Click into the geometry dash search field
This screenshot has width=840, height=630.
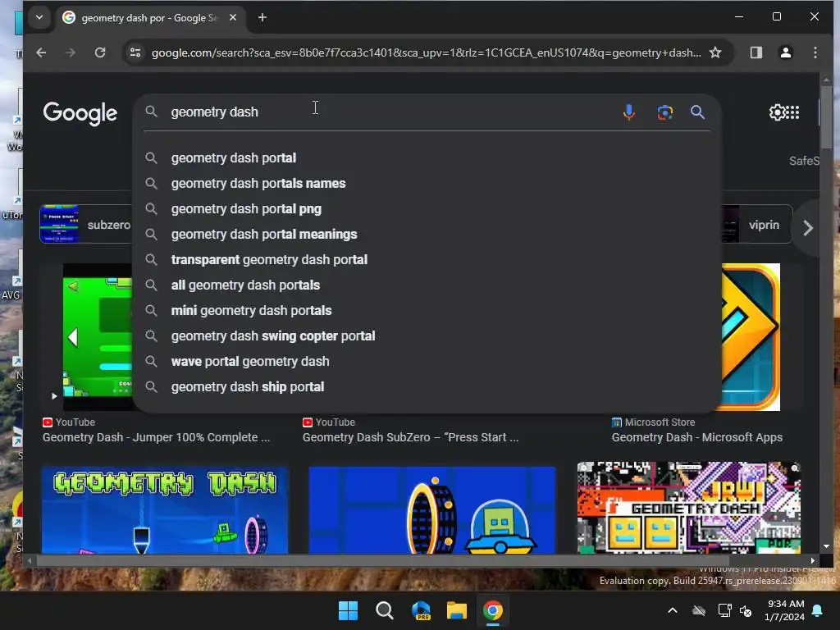(x=391, y=112)
